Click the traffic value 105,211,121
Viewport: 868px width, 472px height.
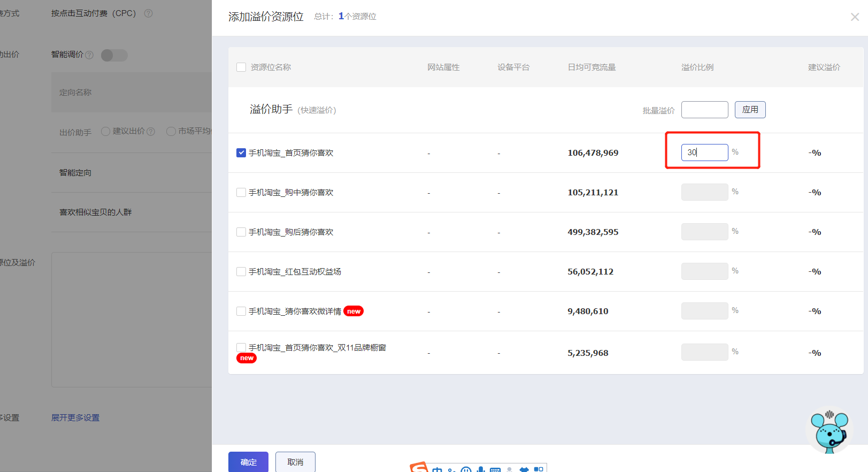[x=593, y=193]
